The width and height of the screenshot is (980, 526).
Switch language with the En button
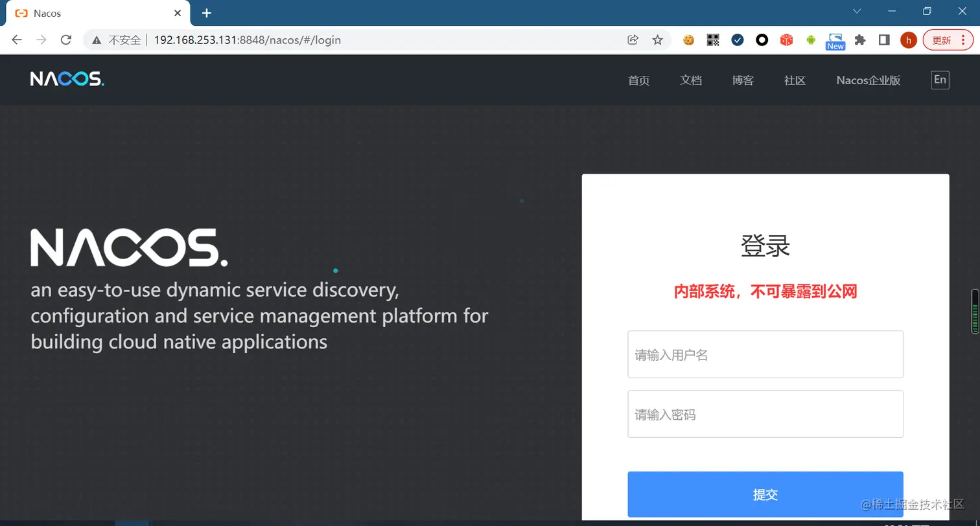pyautogui.click(x=940, y=80)
